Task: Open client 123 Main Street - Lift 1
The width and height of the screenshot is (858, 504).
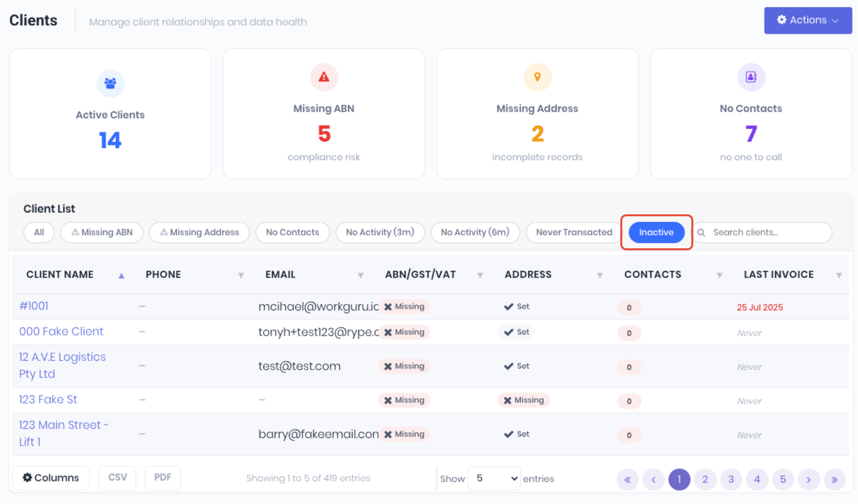Action: pyautogui.click(x=64, y=434)
